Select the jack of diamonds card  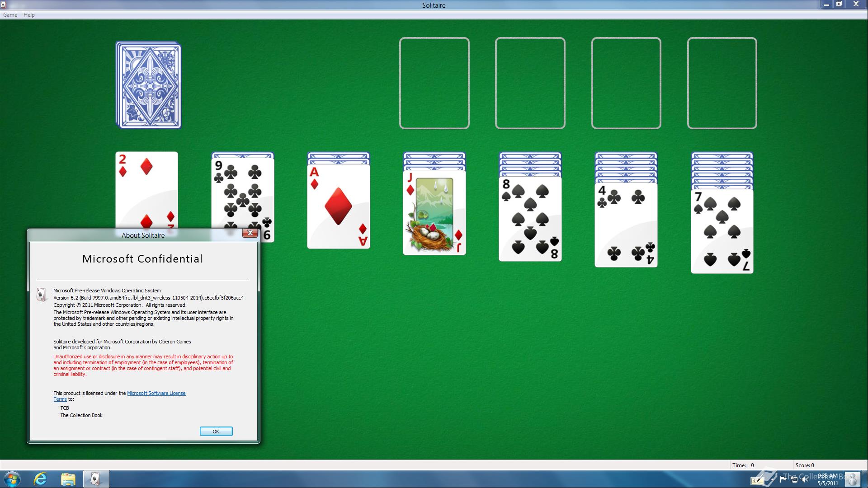click(434, 213)
